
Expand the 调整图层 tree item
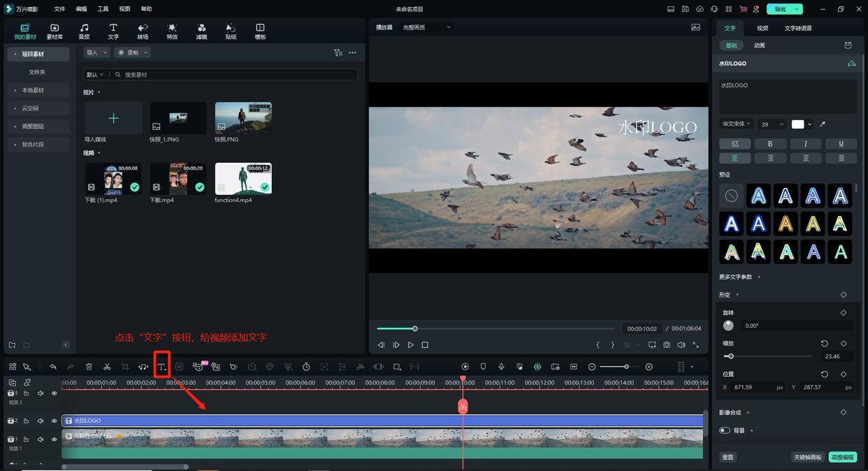38,126
